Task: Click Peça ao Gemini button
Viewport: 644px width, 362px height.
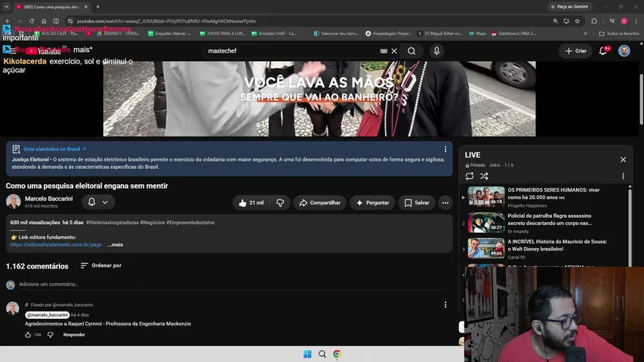Action: point(569,7)
